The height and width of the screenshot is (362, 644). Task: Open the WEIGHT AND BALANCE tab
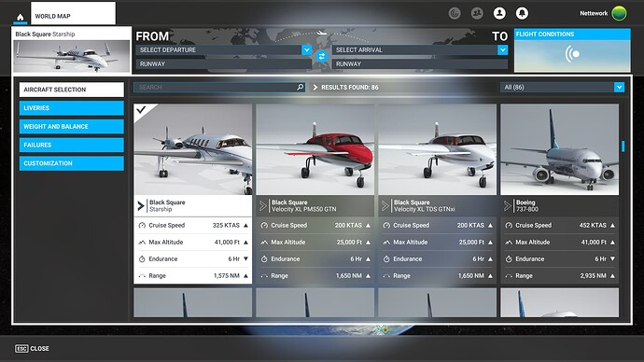[x=72, y=126]
